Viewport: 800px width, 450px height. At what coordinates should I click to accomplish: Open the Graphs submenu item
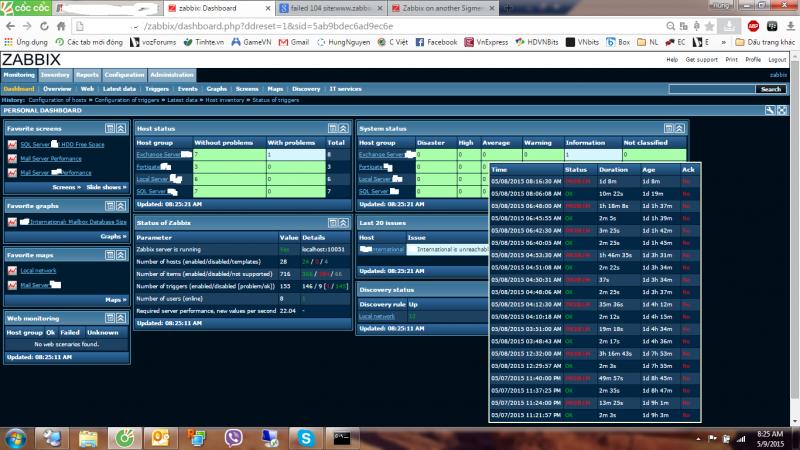pos(217,89)
